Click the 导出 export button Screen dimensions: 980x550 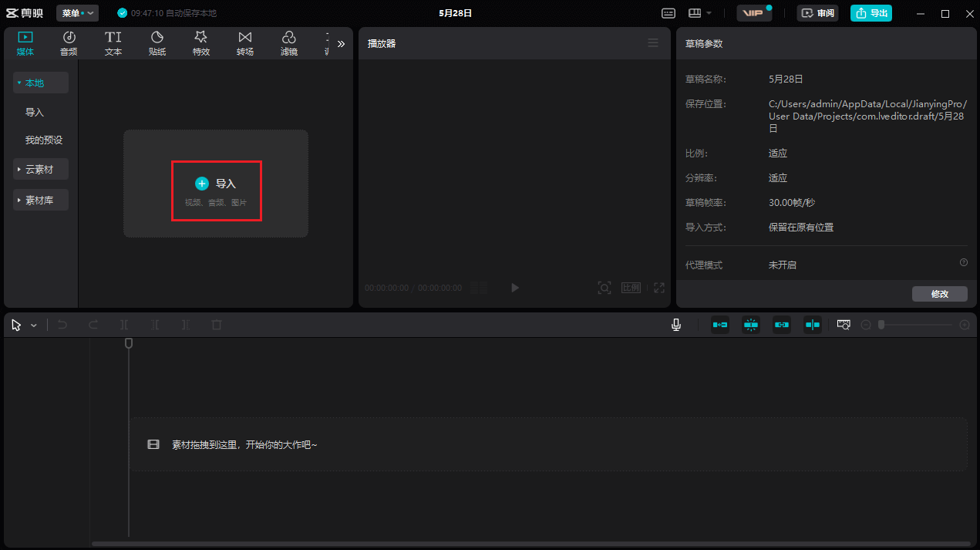tap(871, 12)
